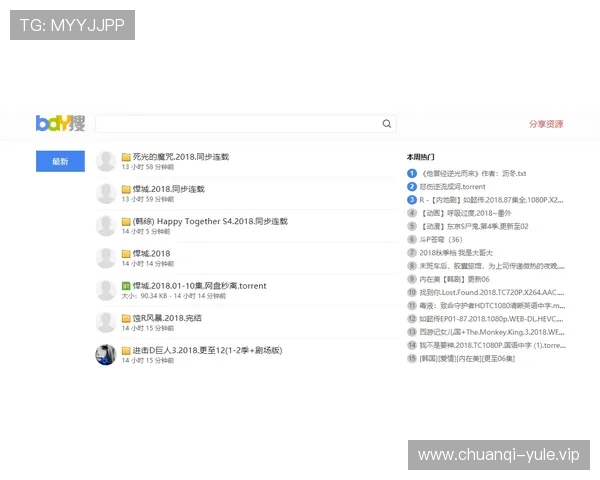Focus the search input field

click(x=246, y=124)
